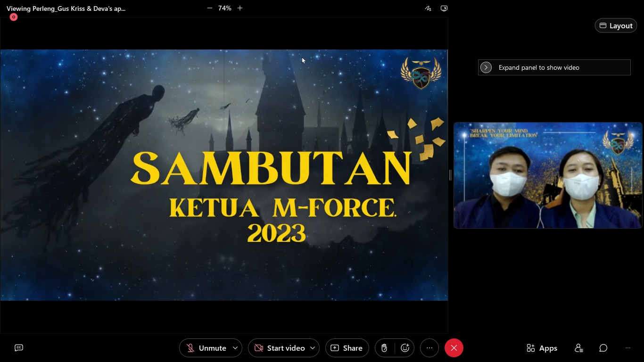
Task: Open panel options ellipsis at bottom right
Action: click(x=628, y=348)
